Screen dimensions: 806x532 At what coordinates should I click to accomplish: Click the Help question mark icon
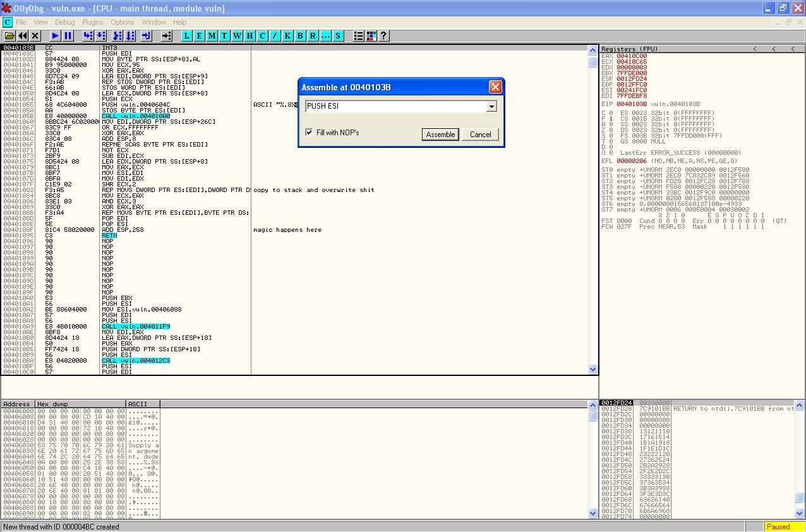[x=383, y=36]
